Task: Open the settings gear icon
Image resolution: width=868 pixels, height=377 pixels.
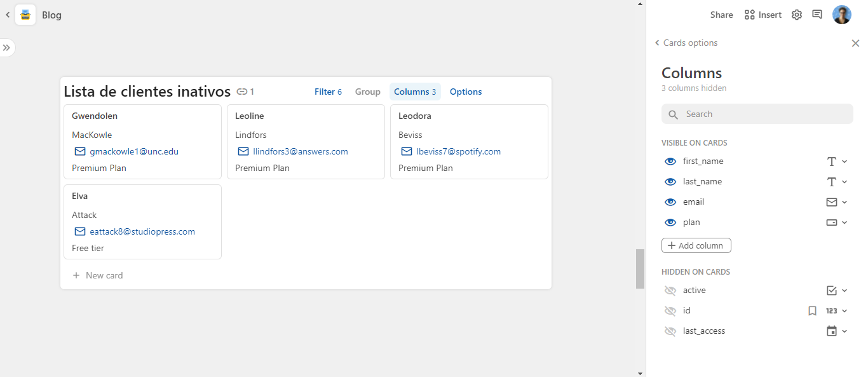Action: [x=796, y=15]
